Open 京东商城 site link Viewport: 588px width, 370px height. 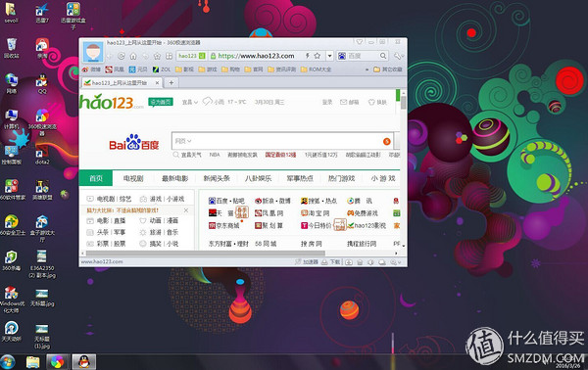point(223,225)
